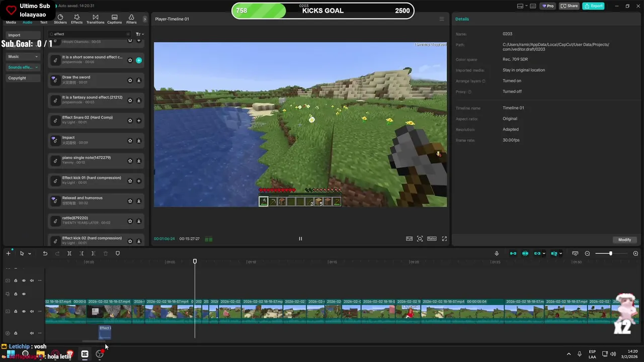Adjust the timeline zoom slider
The height and width of the screenshot is (362, 644).
610,253
